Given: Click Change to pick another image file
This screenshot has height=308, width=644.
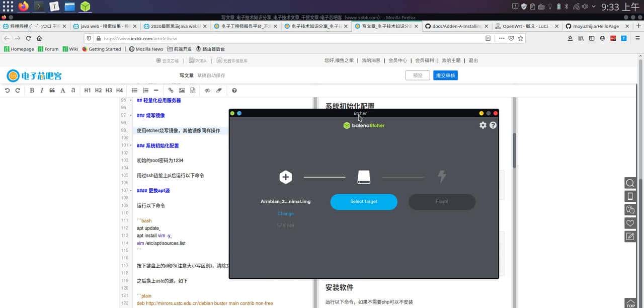Looking at the screenshot, I should 285,213.
